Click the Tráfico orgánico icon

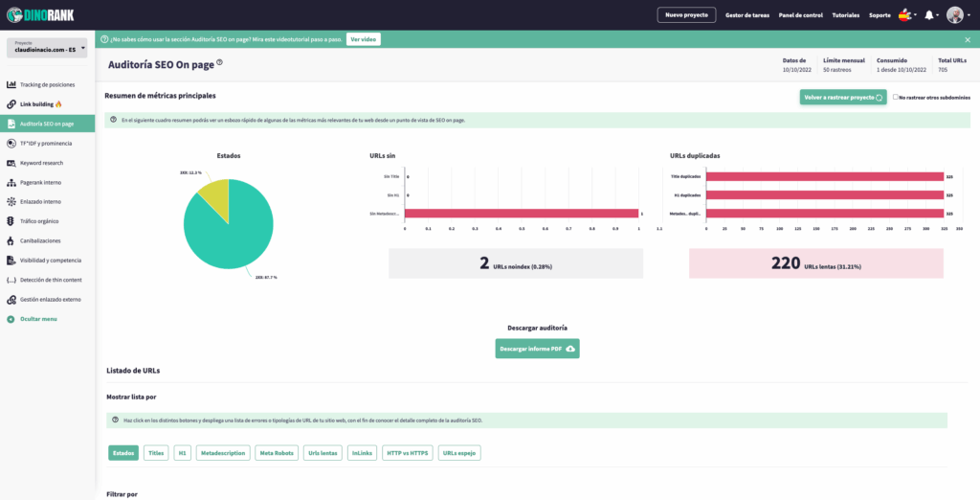pyautogui.click(x=11, y=221)
